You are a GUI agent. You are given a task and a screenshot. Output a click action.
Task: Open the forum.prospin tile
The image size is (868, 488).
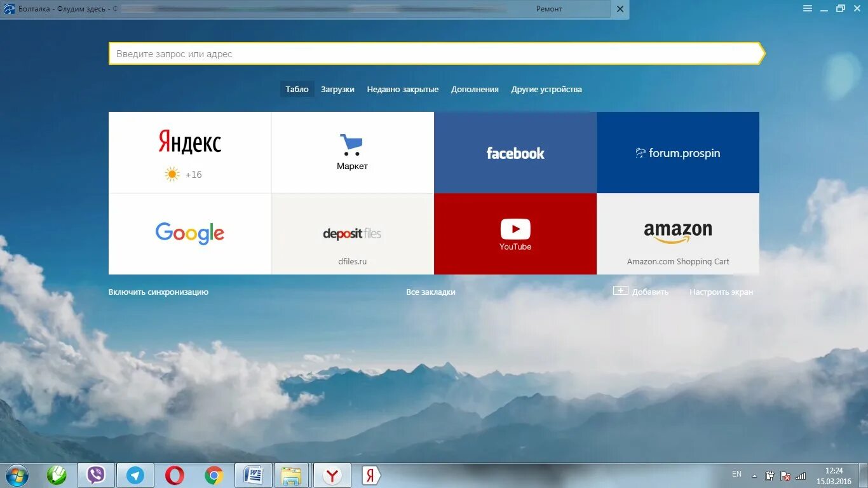678,152
